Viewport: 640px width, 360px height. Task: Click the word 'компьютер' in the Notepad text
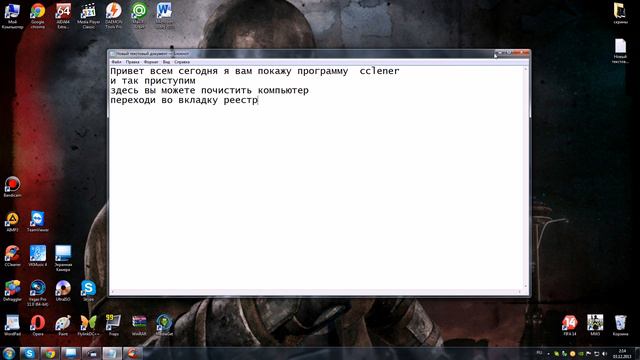283,91
